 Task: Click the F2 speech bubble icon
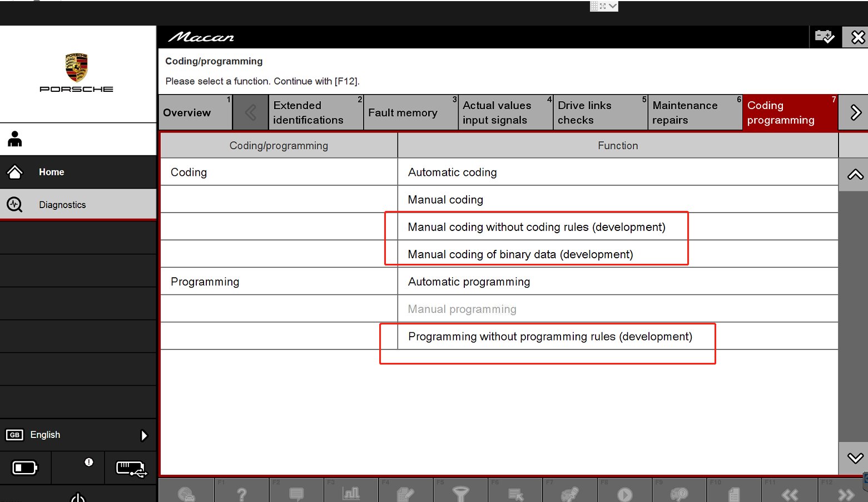click(x=296, y=494)
